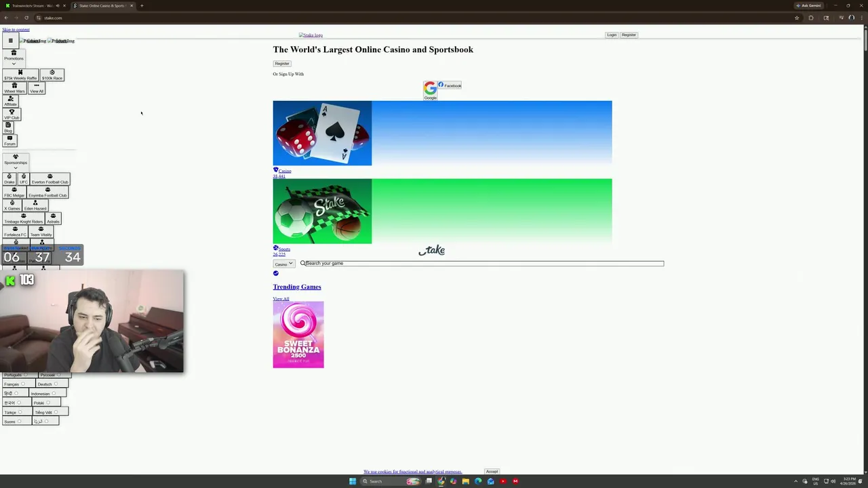Open Eden Hazard sponsorship
The height and width of the screenshot is (488, 868).
coord(35,205)
